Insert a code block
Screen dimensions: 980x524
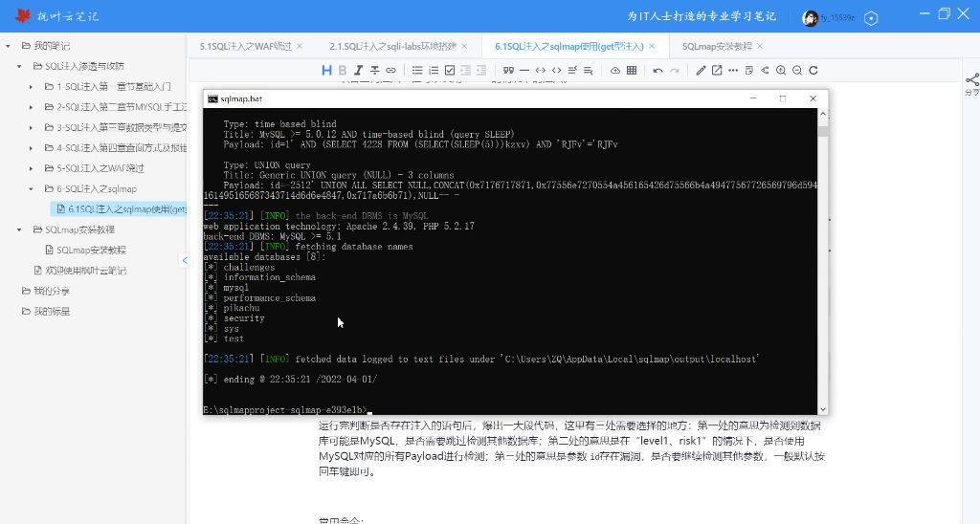(x=556, y=71)
